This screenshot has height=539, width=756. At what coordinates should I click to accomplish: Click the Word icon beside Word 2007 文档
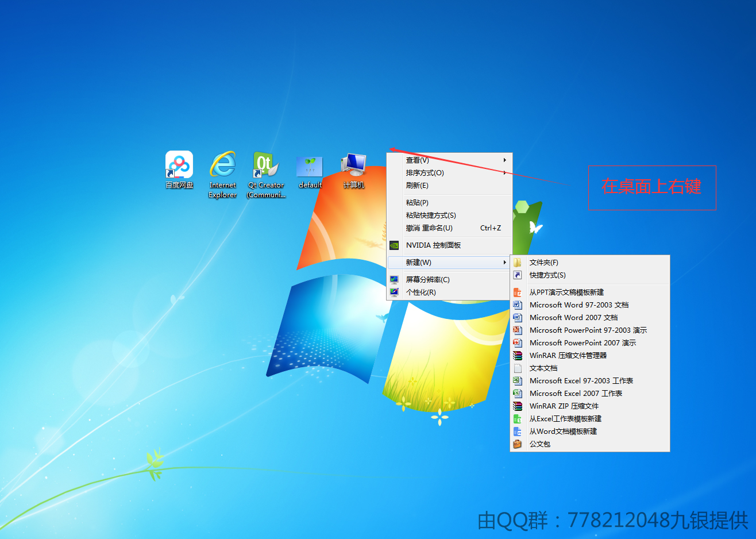pos(518,318)
